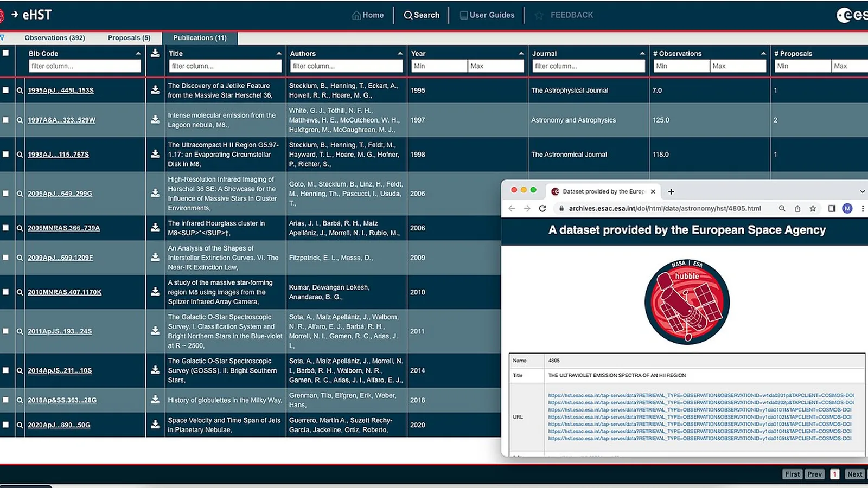The width and height of the screenshot is (868, 488).
Task: Click download icon for 2010MNRAS.407.1170K
Action: point(155,292)
